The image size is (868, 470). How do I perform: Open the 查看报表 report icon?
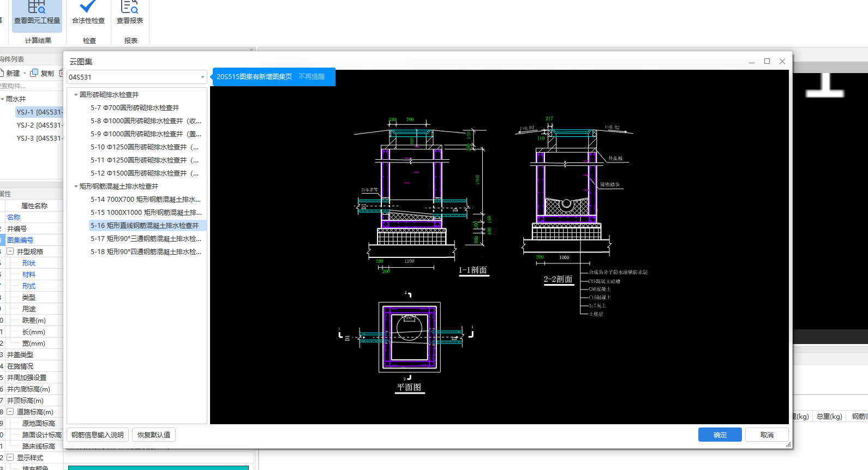[130, 14]
